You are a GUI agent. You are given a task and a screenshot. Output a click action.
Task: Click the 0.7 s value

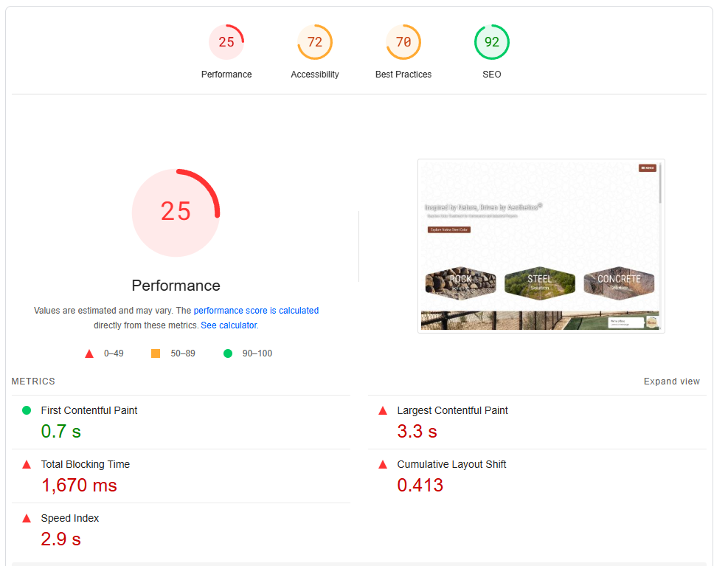60,431
